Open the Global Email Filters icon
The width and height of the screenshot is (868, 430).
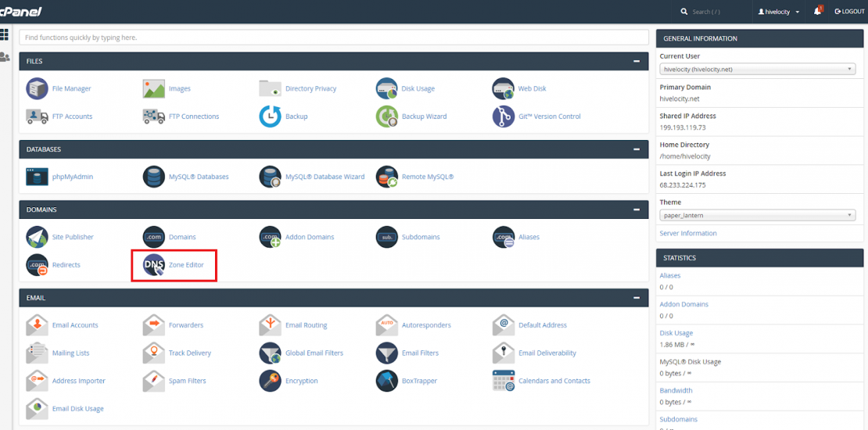pyautogui.click(x=271, y=353)
